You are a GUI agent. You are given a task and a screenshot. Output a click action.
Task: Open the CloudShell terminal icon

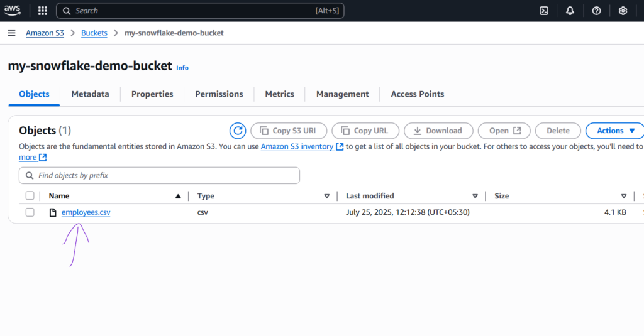[544, 11]
